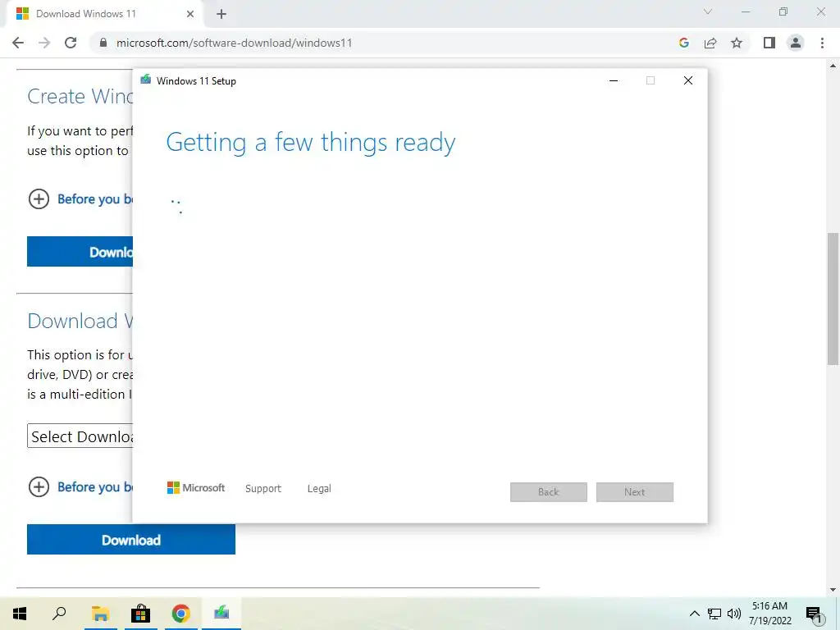The height and width of the screenshot is (630, 840).
Task: Share this page using the share icon
Action: [x=710, y=43]
